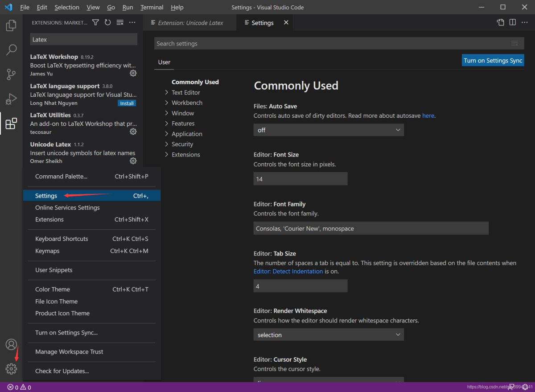This screenshot has height=392, width=535.
Task: Expand the Workbench settings category
Action: (187, 103)
